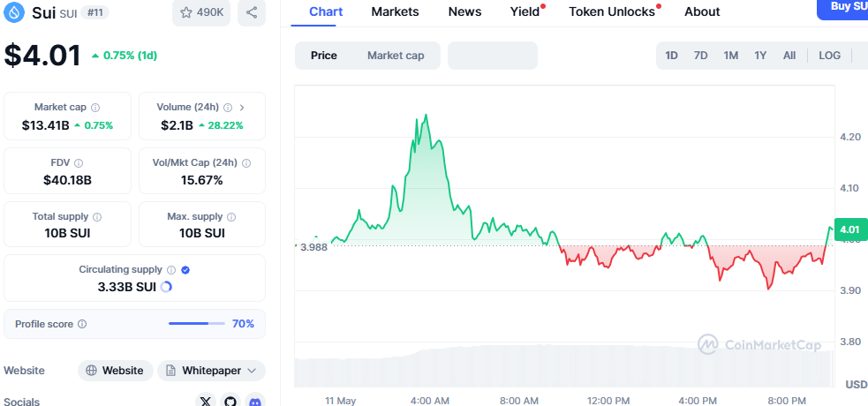Click the share icon button

[x=253, y=12]
